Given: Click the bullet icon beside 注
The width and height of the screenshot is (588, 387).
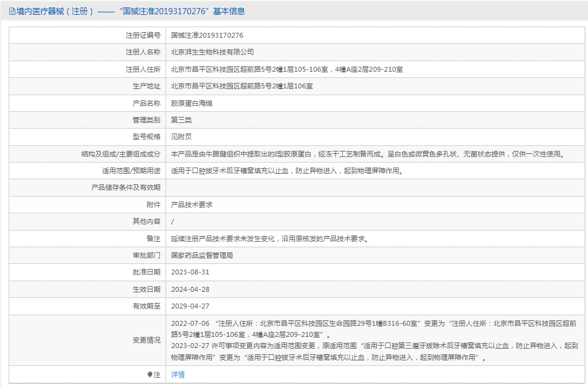Looking at the screenshot, I should pyautogui.click(x=149, y=375).
